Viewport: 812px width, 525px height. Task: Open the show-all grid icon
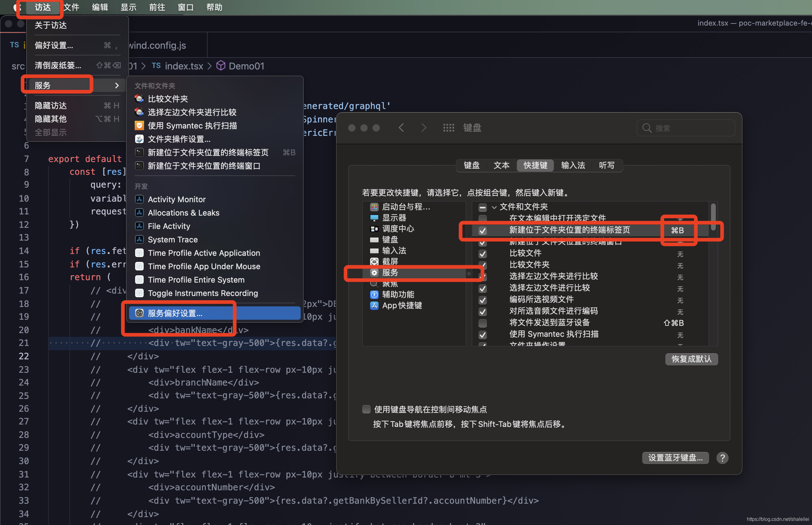(448, 128)
